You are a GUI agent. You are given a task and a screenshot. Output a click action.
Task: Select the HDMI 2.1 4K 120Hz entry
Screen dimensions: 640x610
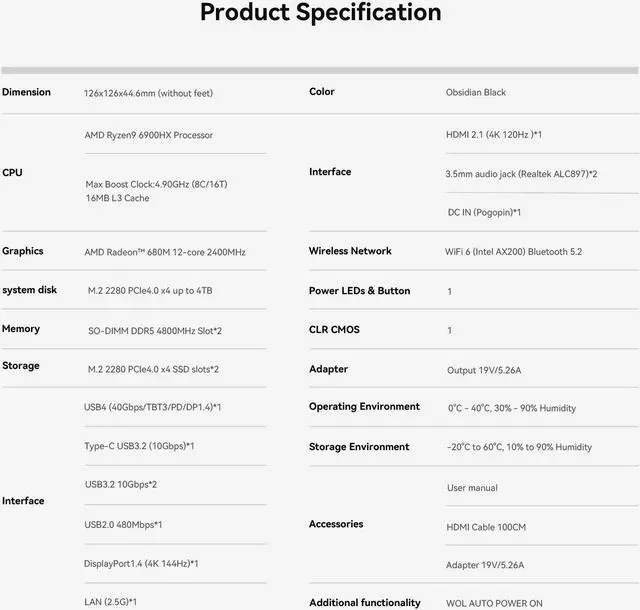pos(494,134)
